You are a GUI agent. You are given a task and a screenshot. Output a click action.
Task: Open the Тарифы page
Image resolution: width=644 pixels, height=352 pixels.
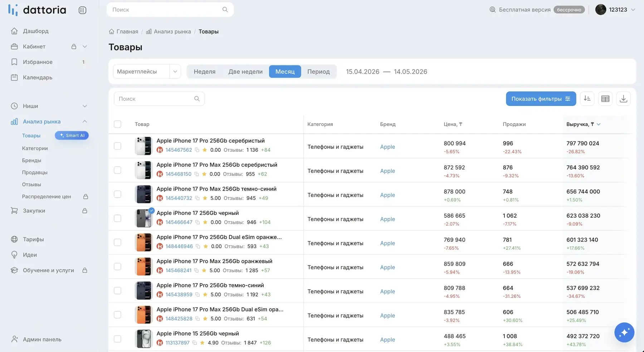tap(33, 239)
